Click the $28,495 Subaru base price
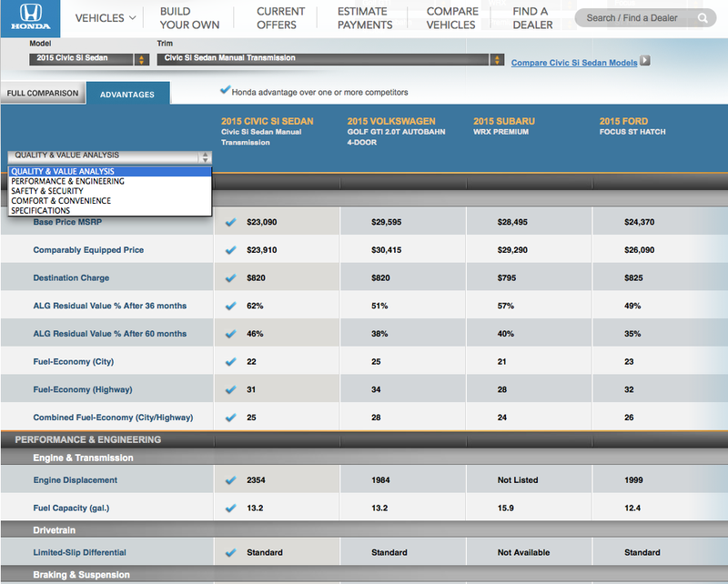 click(512, 222)
